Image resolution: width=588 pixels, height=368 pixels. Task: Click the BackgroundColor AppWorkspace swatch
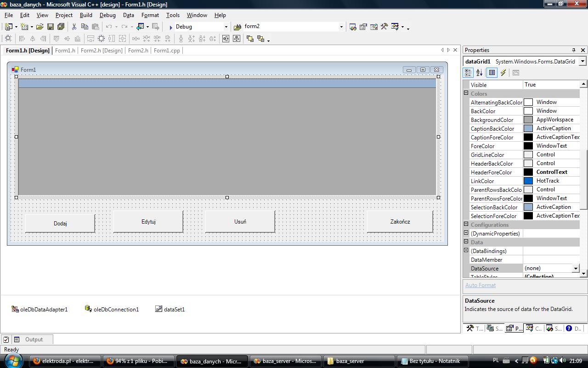pyautogui.click(x=528, y=120)
